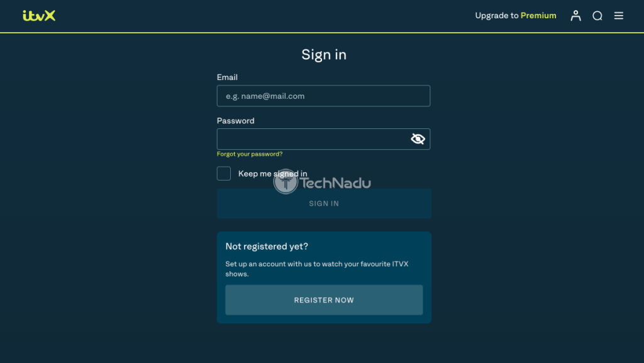
Task: Click the Not registered yet heading
Action: point(267,247)
